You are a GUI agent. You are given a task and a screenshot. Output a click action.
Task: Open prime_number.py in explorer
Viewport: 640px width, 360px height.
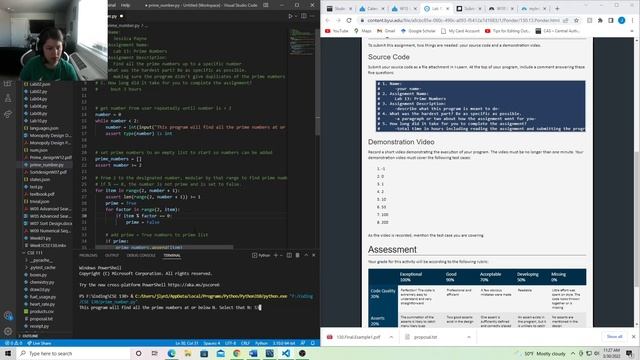(x=47, y=165)
